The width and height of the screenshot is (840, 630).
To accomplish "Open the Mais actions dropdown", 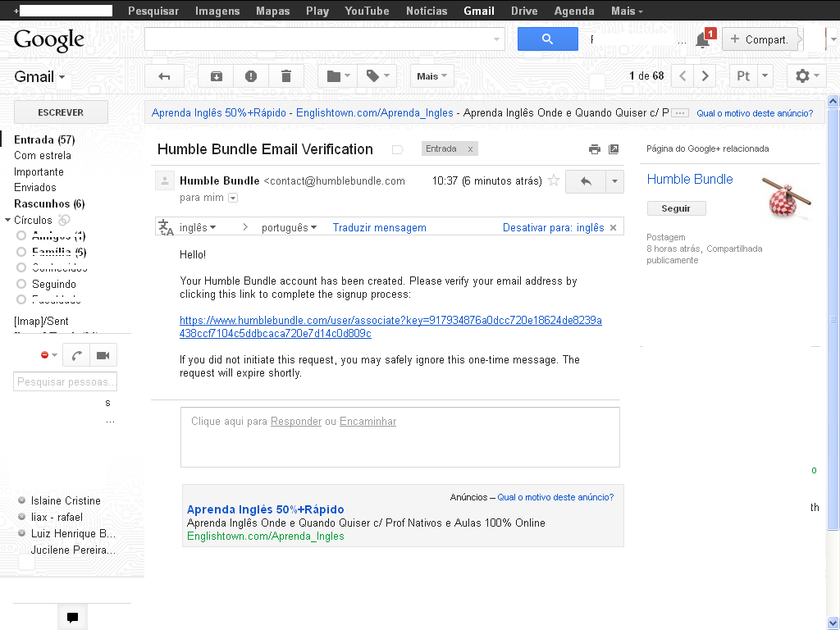I will click(431, 76).
